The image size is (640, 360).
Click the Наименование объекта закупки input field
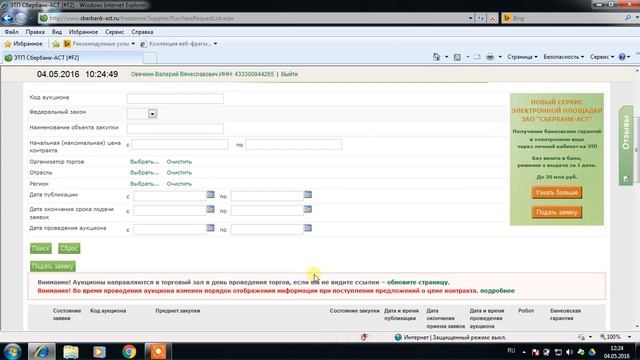pos(175,129)
